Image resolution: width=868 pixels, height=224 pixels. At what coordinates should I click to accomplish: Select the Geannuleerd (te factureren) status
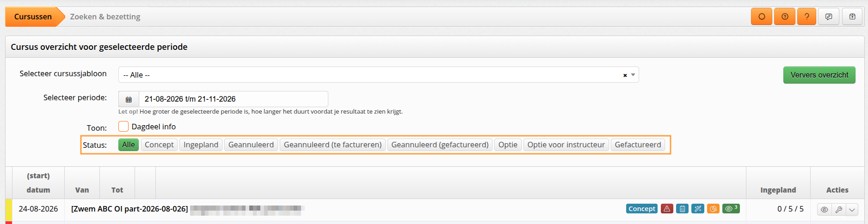[x=332, y=145]
